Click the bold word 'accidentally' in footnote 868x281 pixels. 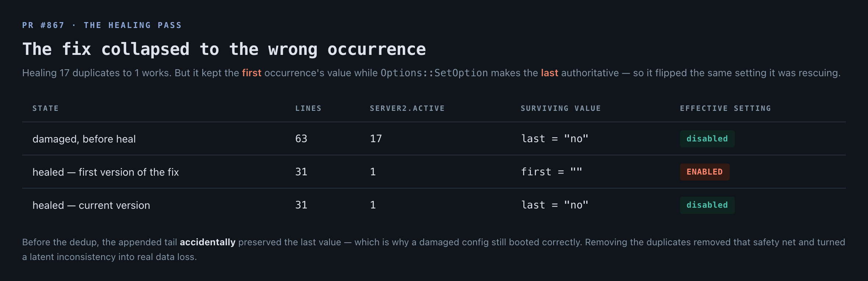(x=207, y=242)
